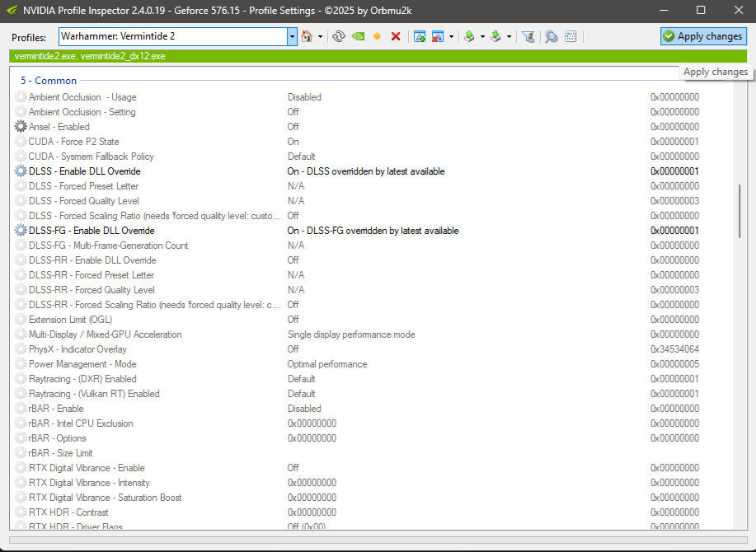Create a new profile with sun icon
The image size is (756, 552).
[x=377, y=36]
